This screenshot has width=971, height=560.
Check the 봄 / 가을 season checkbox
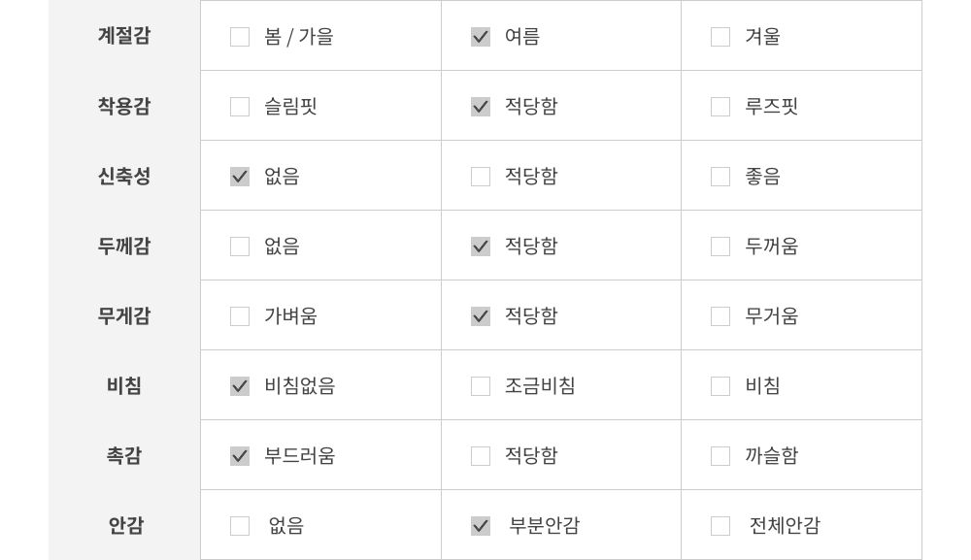point(240,37)
